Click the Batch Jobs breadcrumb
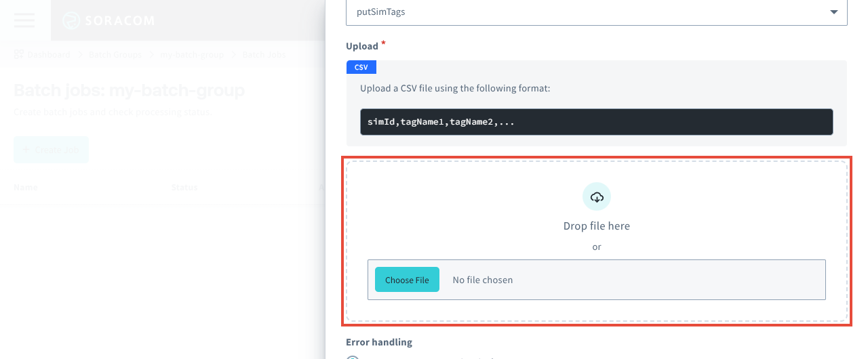Viewport: 868px width, 359px height. point(264,54)
